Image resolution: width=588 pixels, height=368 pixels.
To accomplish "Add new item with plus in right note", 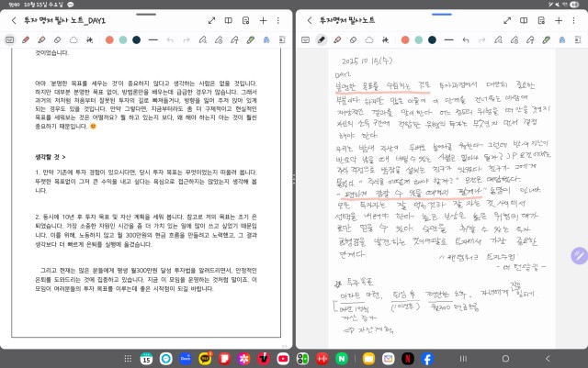I will (x=559, y=20).
